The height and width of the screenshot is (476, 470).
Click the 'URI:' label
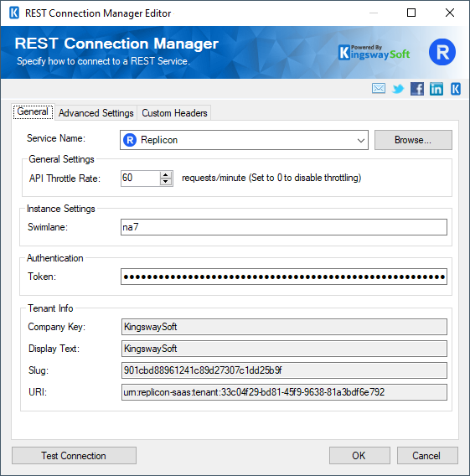click(38, 392)
